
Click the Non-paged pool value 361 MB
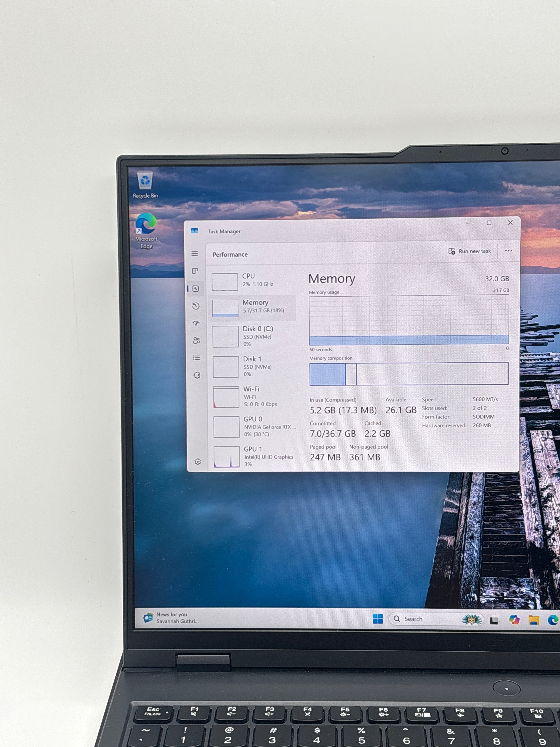tap(365, 457)
